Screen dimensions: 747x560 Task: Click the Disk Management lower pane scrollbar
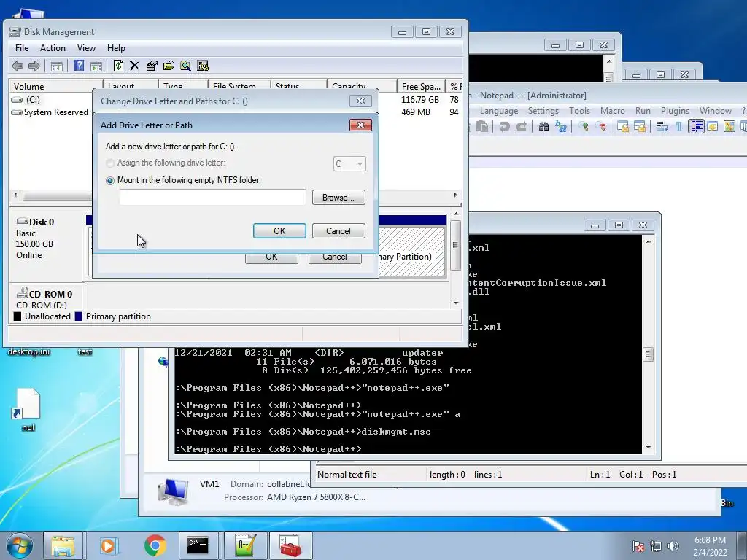(455, 245)
